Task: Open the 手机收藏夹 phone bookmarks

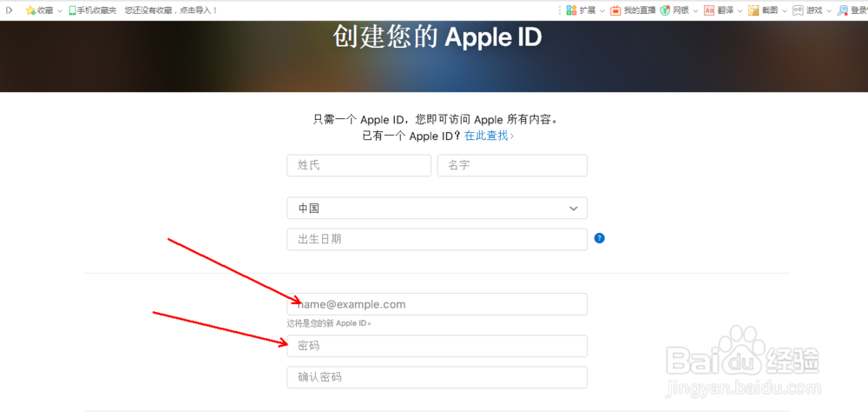Action: 93,10
